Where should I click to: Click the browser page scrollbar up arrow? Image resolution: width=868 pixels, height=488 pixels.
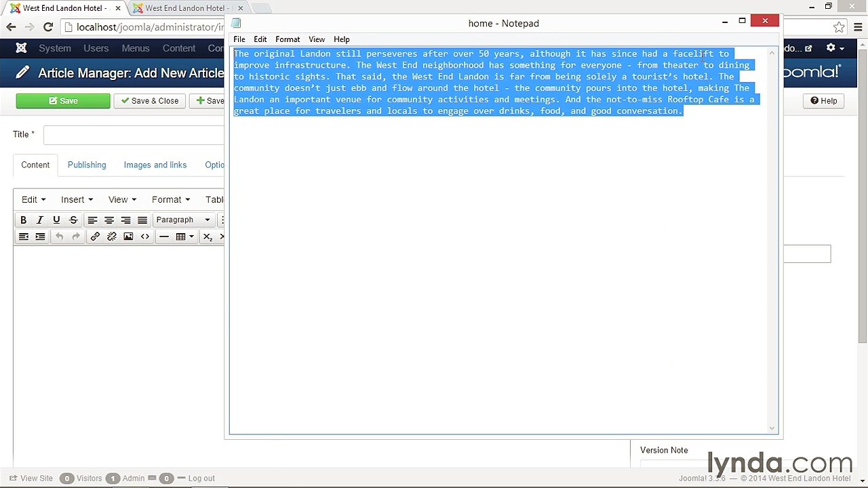[x=862, y=44]
